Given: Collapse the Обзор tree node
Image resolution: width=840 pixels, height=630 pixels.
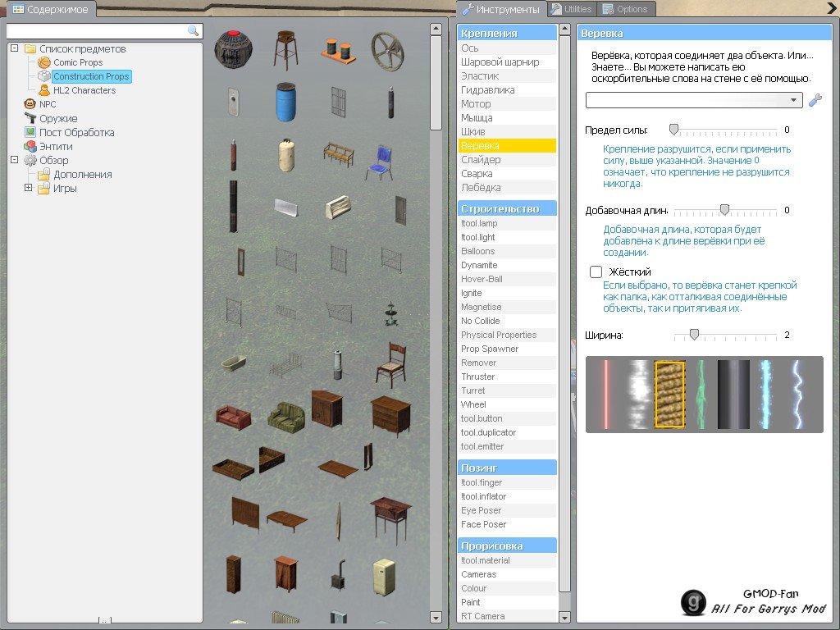Looking at the screenshot, I should 15,160.
